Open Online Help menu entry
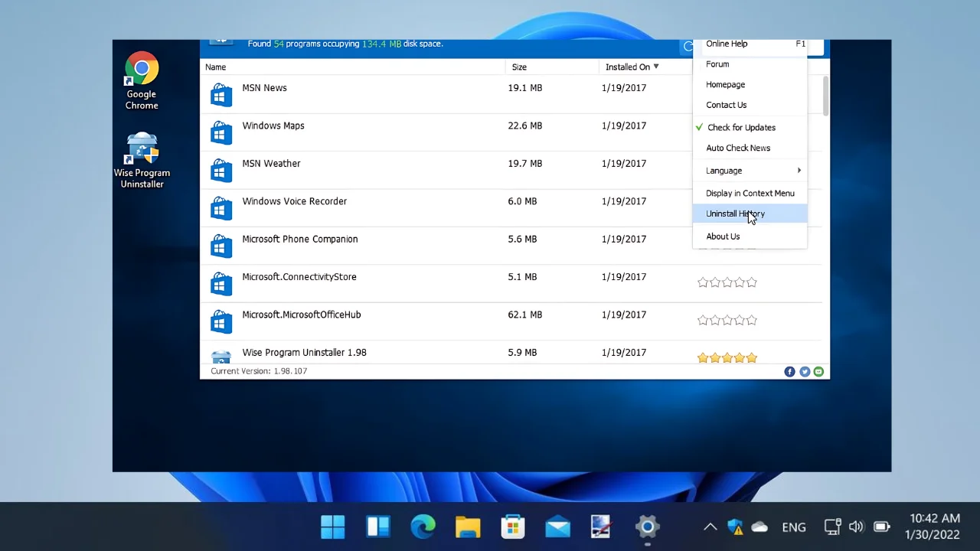 point(750,45)
